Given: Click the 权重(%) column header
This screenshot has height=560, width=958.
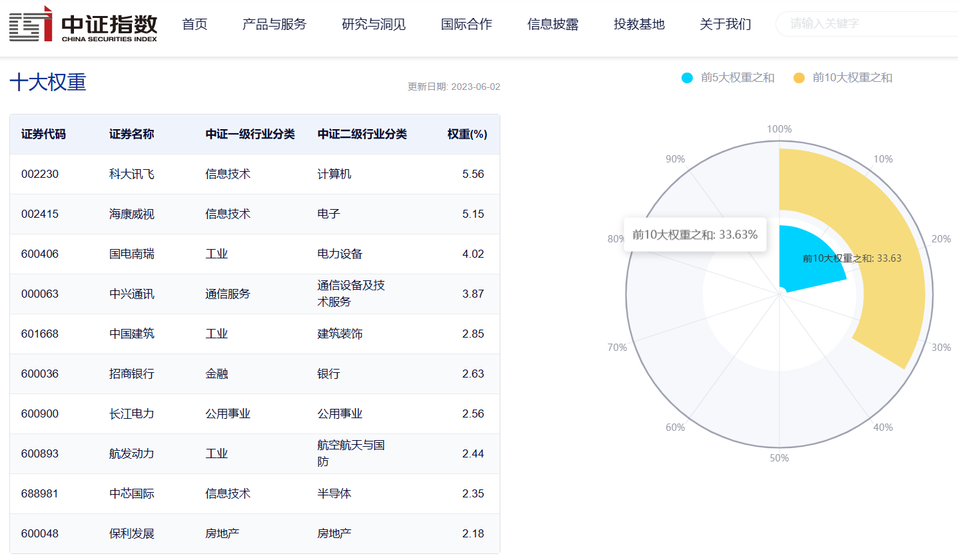Looking at the screenshot, I should tap(467, 135).
